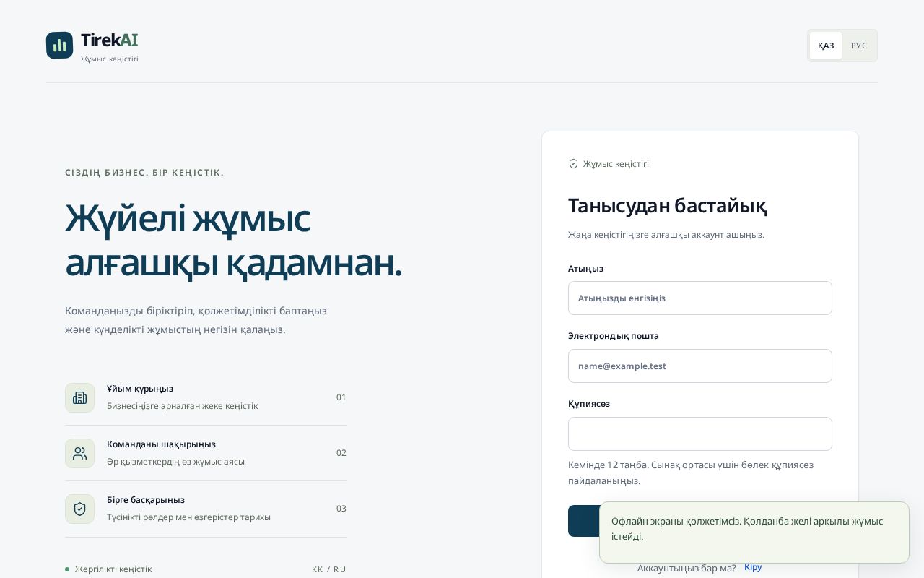The image size is (924, 578).
Task: Click the Жұмыс кеңістігі label in the form card
Action: click(616, 164)
